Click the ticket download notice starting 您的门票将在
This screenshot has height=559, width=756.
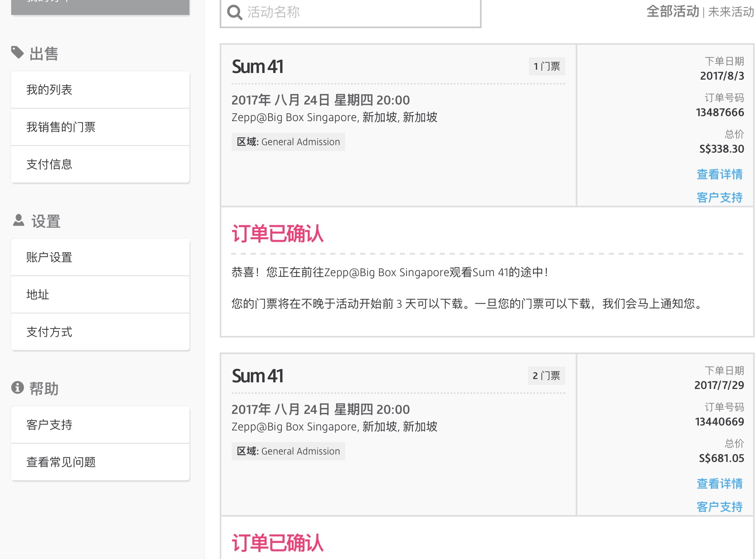tap(468, 304)
